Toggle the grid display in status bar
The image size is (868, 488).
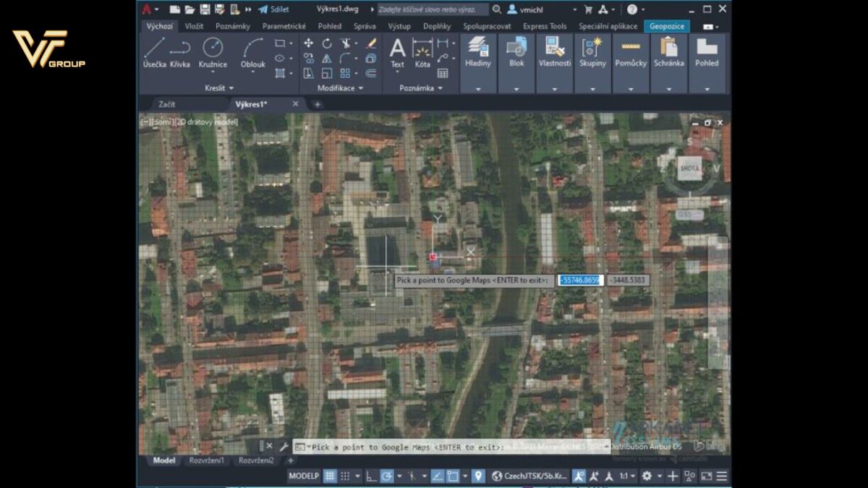330,476
